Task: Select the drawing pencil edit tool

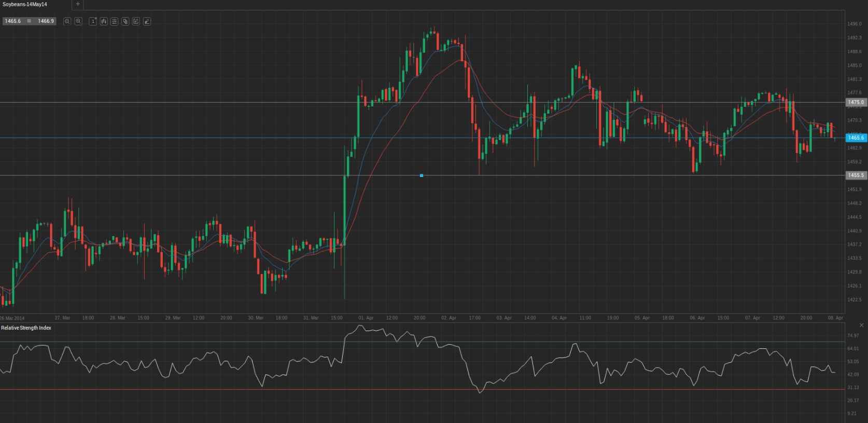Action: [x=136, y=21]
